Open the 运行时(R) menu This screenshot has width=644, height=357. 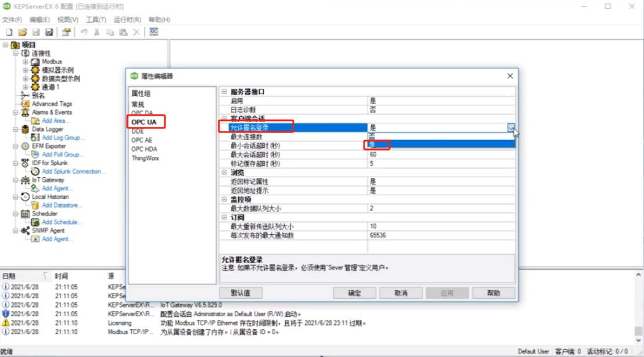tap(127, 20)
